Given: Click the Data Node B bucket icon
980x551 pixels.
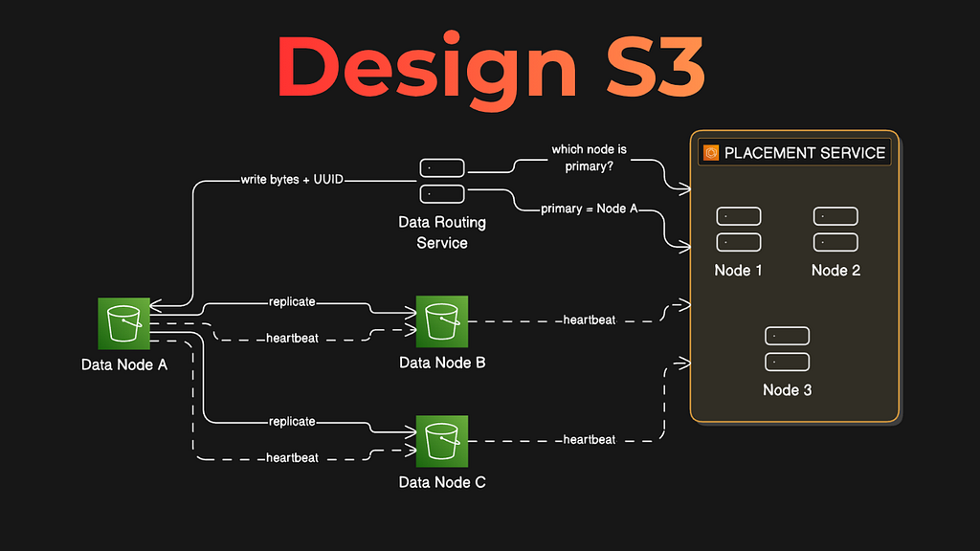Looking at the screenshot, I should point(442,321).
